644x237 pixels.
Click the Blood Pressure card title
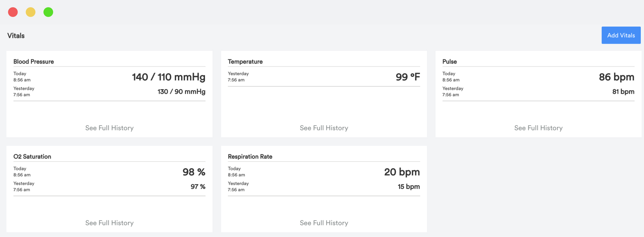(x=33, y=62)
